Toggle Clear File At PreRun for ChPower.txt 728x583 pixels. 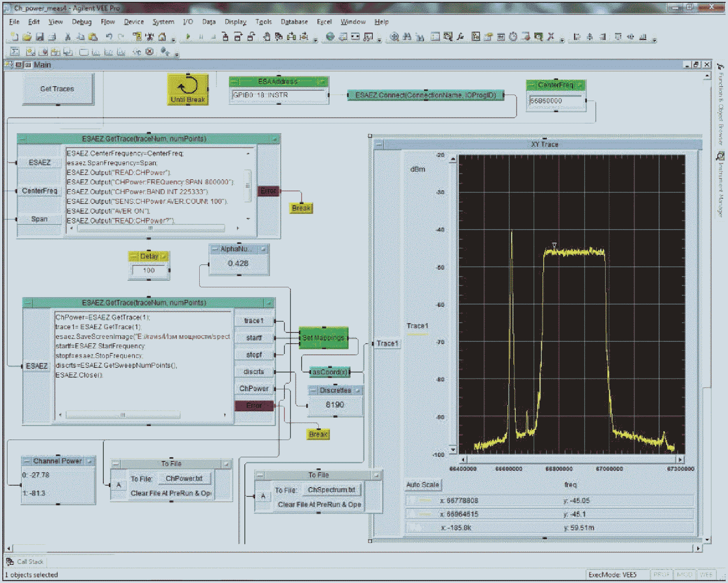click(x=171, y=493)
